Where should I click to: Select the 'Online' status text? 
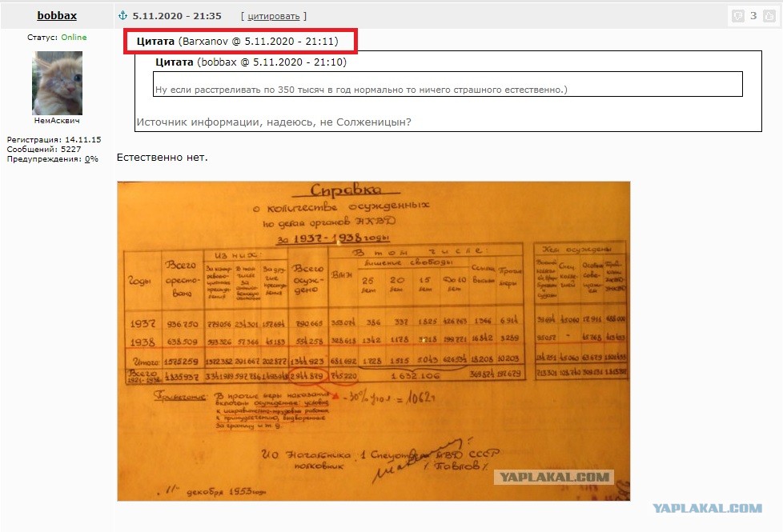coord(74,38)
